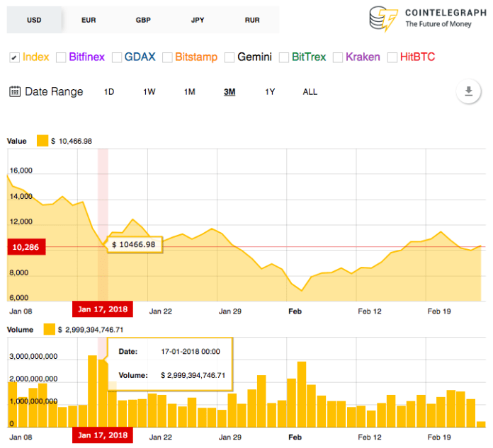Image resolution: width=493 pixels, height=448 pixels.
Task: Select the Kraken checkbox
Action: pyautogui.click(x=338, y=57)
